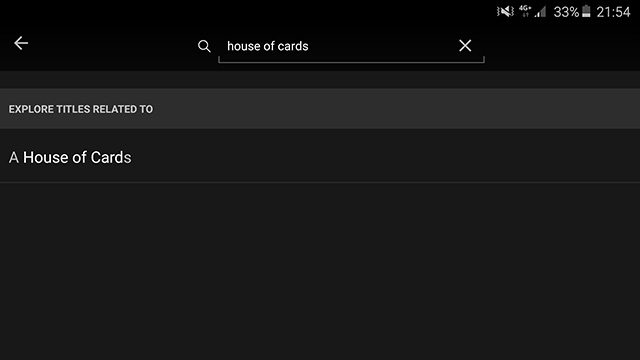Tap the vibrate mute status icon
640x360 pixels.
[x=505, y=11]
